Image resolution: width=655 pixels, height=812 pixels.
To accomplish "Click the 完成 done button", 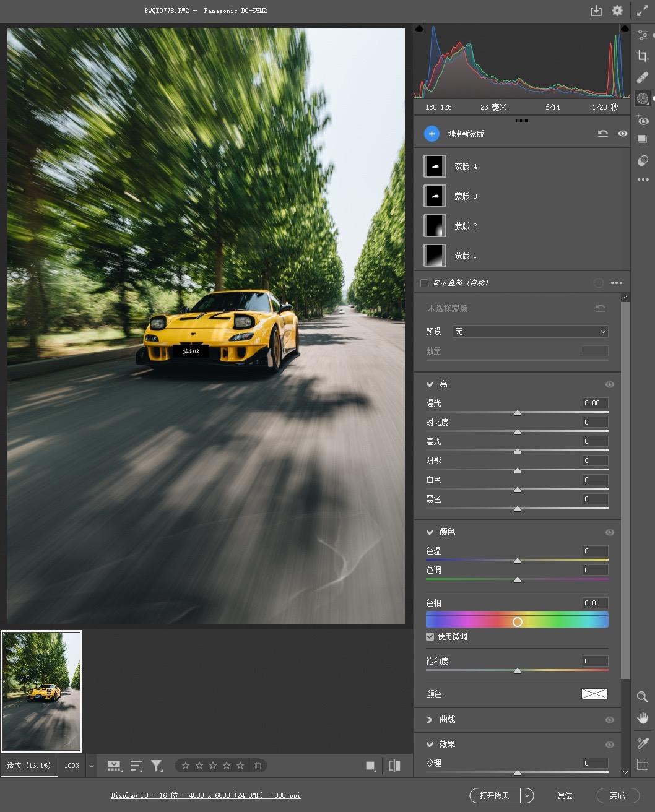I will click(x=617, y=795).
